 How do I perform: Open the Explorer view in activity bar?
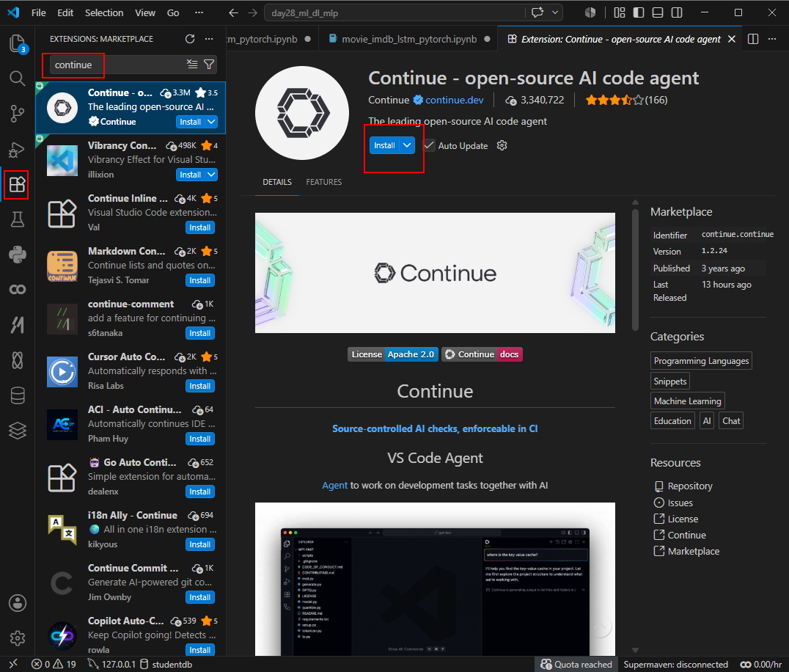(17, 43)
